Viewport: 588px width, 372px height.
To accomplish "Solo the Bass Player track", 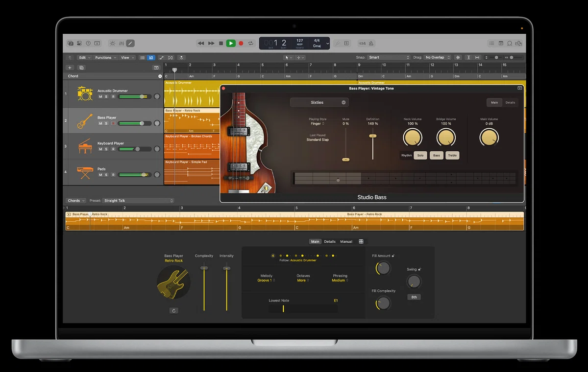I will (x=106, y=123).
